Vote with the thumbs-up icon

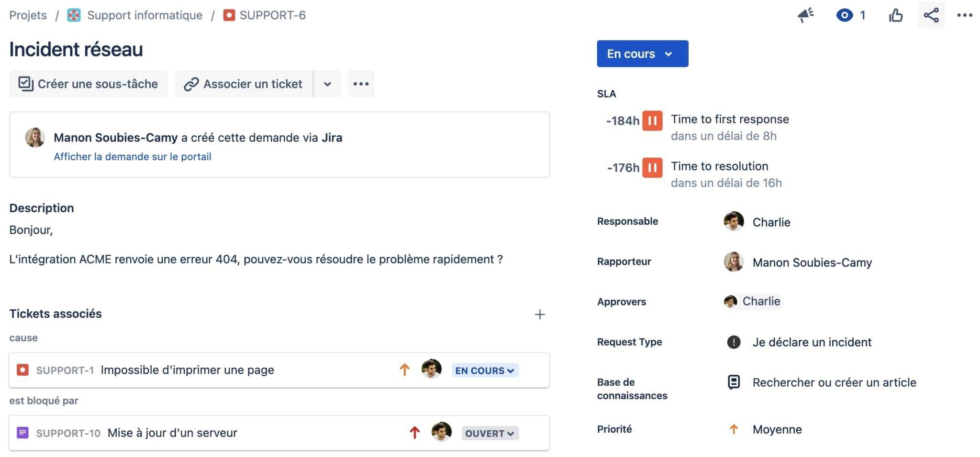[895, 15]
